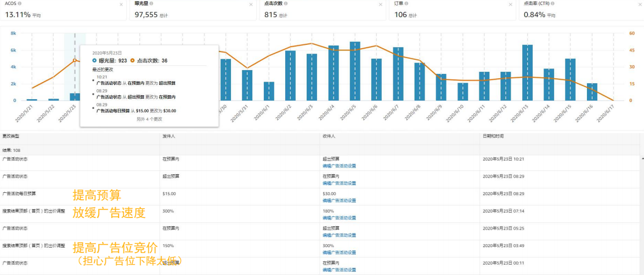The width and height of the screenshot is (644, 275).
Task: Click the info icon beside 曝光量
Action: (x=151, y=4)
